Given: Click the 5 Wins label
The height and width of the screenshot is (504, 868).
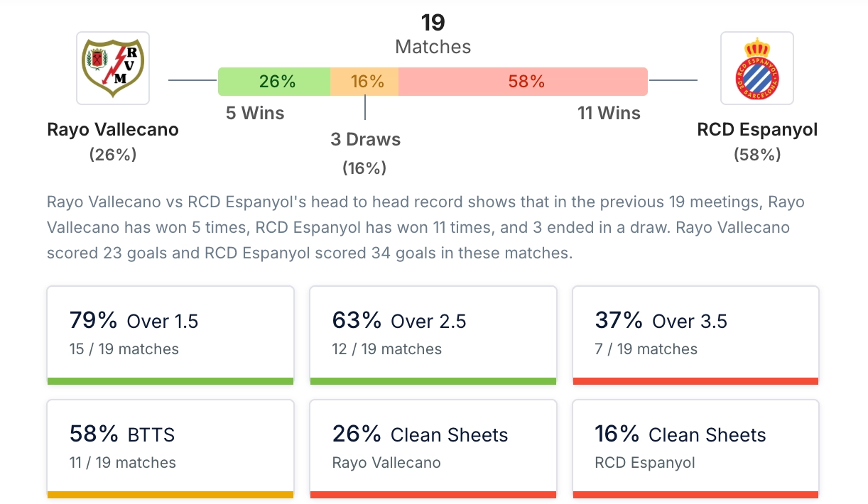Looking at the screenshot, I should point(255,113).
